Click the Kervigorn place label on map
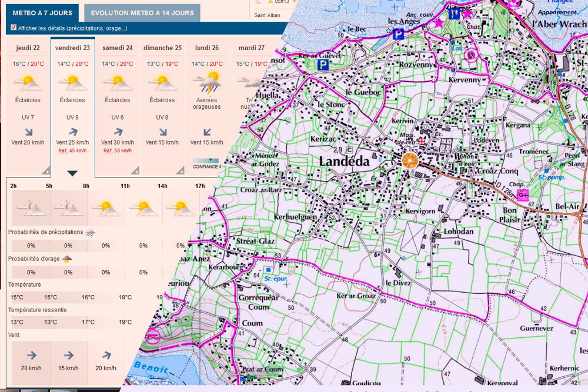588x392 pixels. pyautogui.click(x=420, y=211)
